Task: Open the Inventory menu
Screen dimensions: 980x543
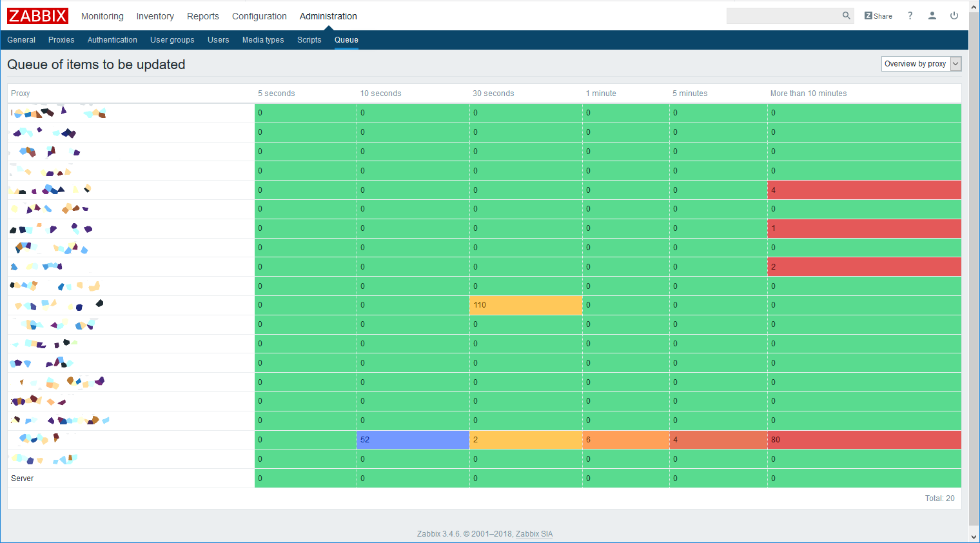Action: point(155,16)
